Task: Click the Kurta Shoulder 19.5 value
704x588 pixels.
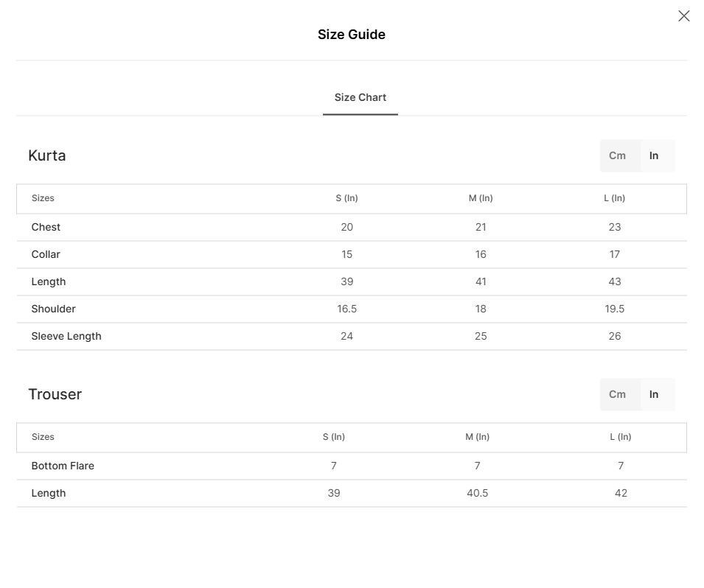Action: click(614, 309)
